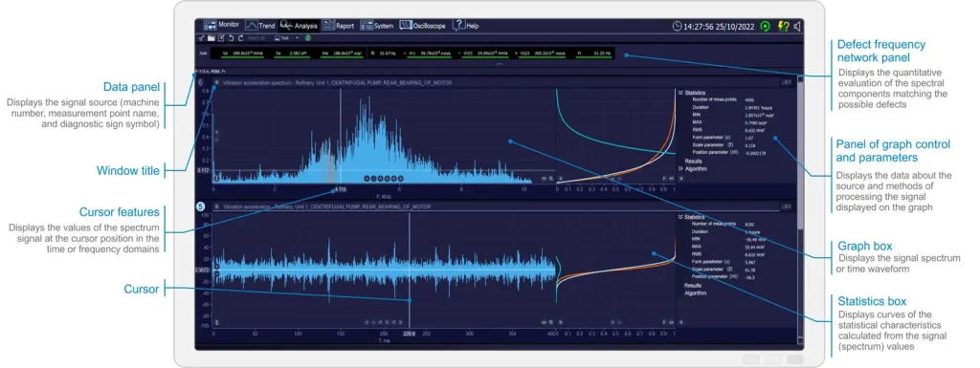Click the round plus cursor button on spectrum graph
980x368 pixels.
click(367, 179)
